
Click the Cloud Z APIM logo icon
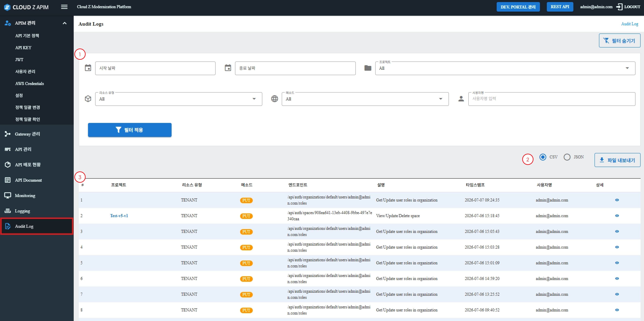coord(7,7)
